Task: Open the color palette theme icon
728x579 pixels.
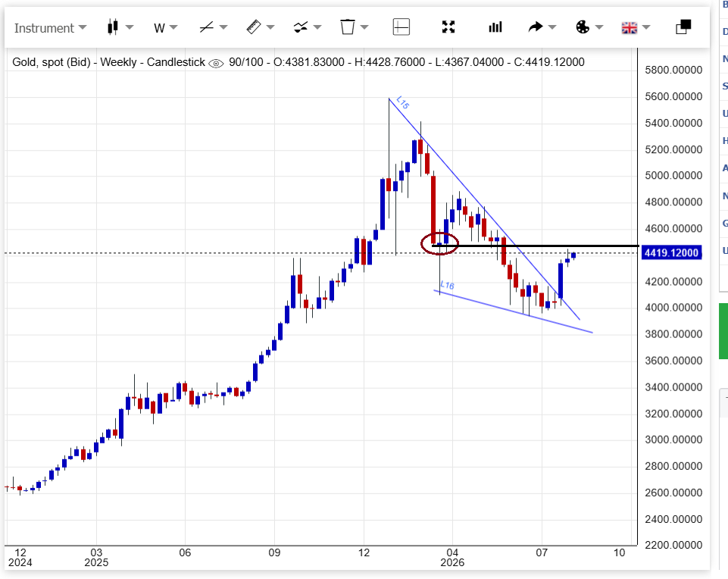Action: click(x=583, y=27)
